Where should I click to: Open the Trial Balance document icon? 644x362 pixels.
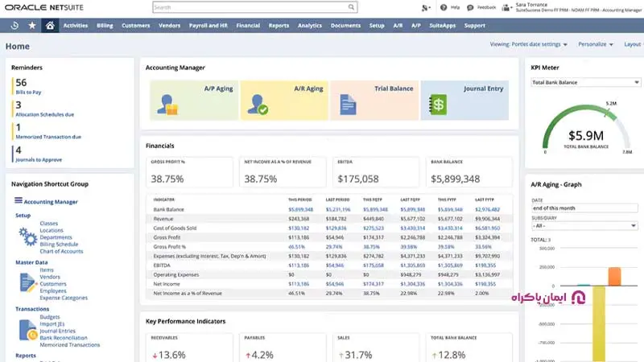(x=348, y=105)
